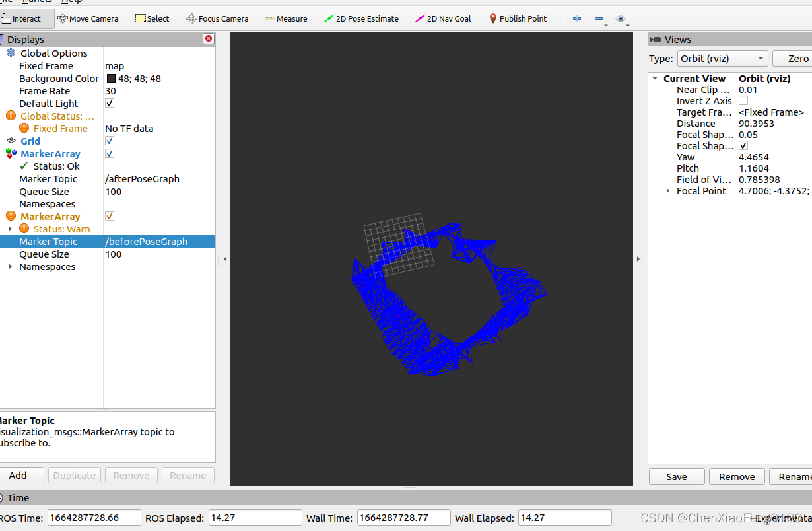The height and width of the screenshot is (531, 812).
Task: Click the right panel collapse arrow
Action: (x=638, y=259)
